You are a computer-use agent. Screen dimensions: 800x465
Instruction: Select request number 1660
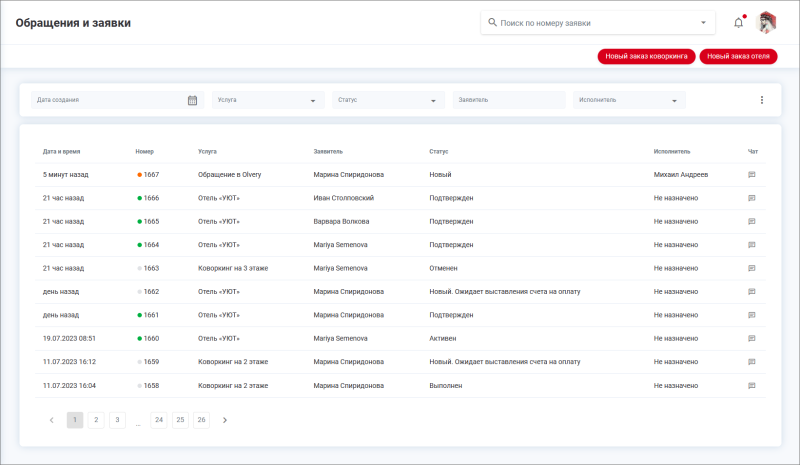(151, 338)
